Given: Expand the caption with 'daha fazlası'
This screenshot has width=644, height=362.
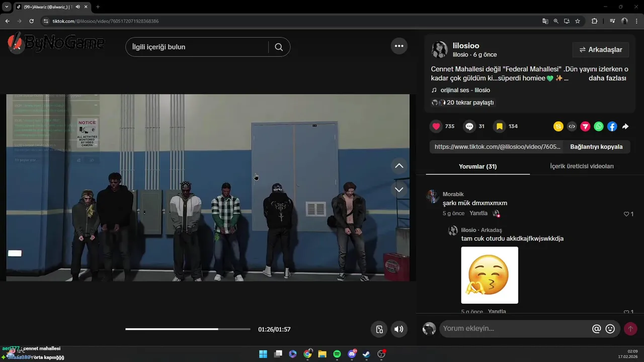Looking at the screenshot, I should point(607,78).
